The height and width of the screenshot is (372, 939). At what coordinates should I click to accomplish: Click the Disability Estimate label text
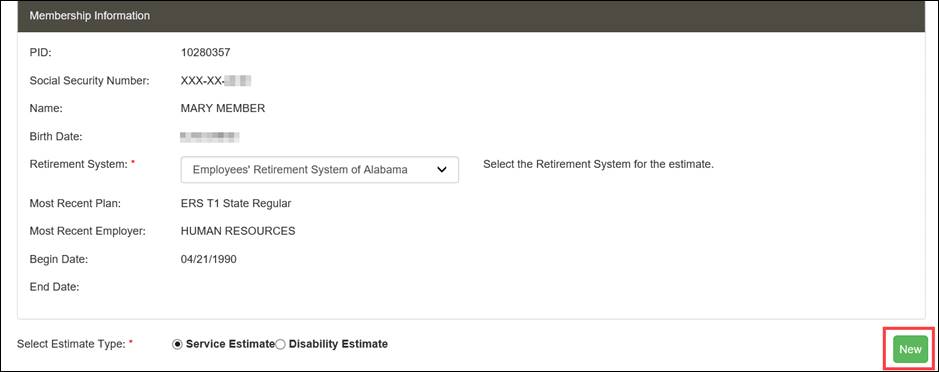pos(338,344)
